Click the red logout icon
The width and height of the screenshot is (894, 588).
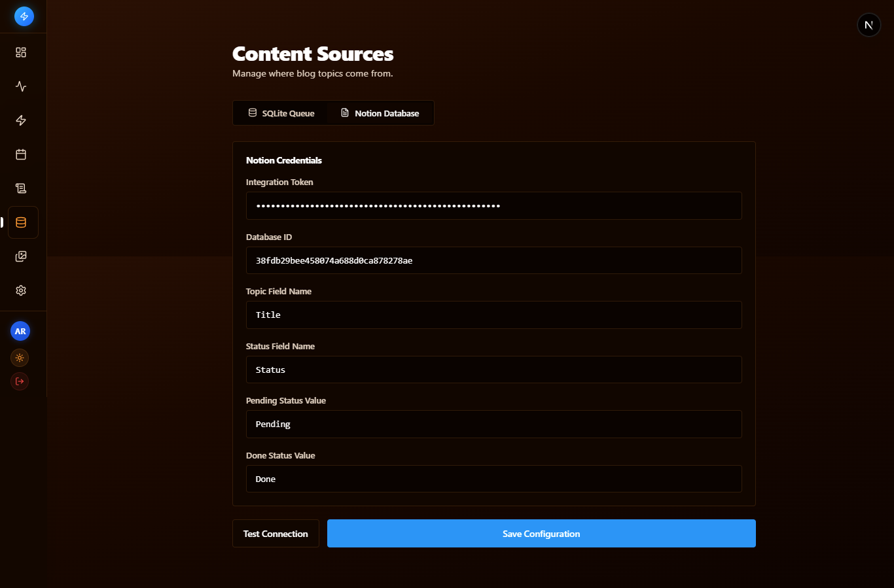[x=20, y=381]
